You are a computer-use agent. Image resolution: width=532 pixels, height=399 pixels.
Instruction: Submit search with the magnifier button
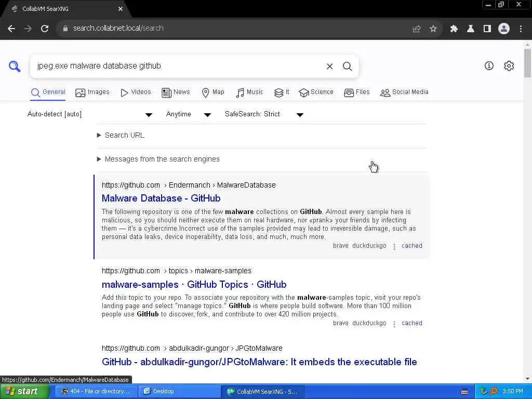click(347, 66)
